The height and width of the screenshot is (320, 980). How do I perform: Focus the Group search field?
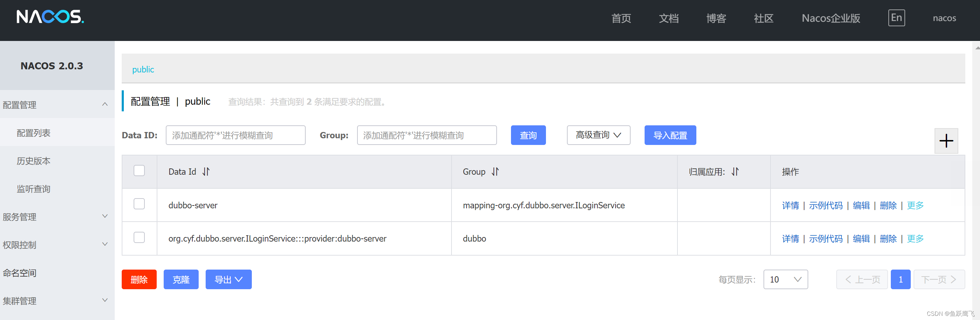click(426, 135)
